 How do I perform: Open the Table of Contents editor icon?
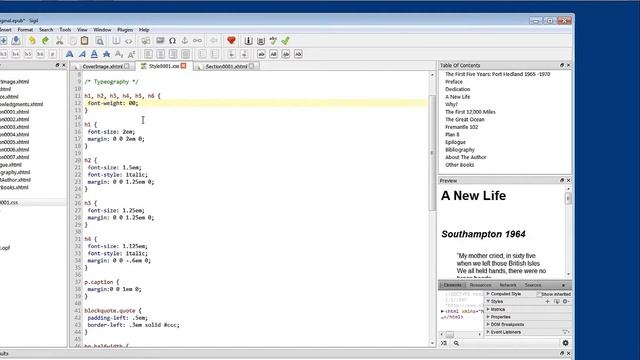point(261,41)
